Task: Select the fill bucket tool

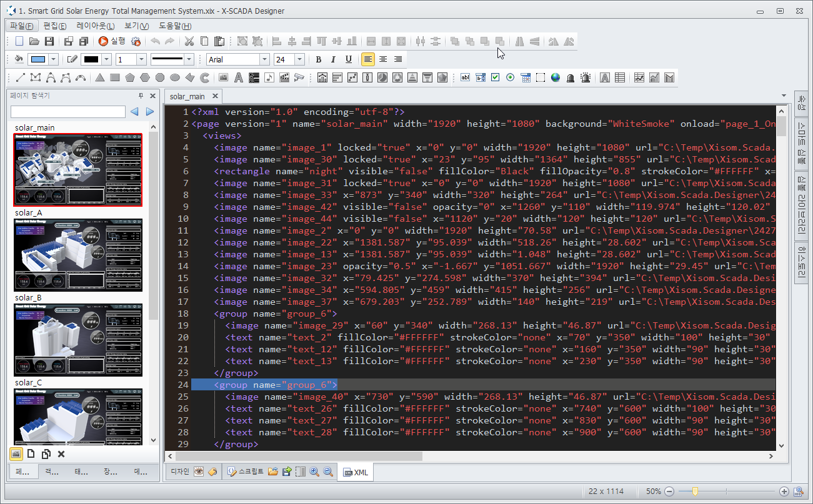Action: 19,59
